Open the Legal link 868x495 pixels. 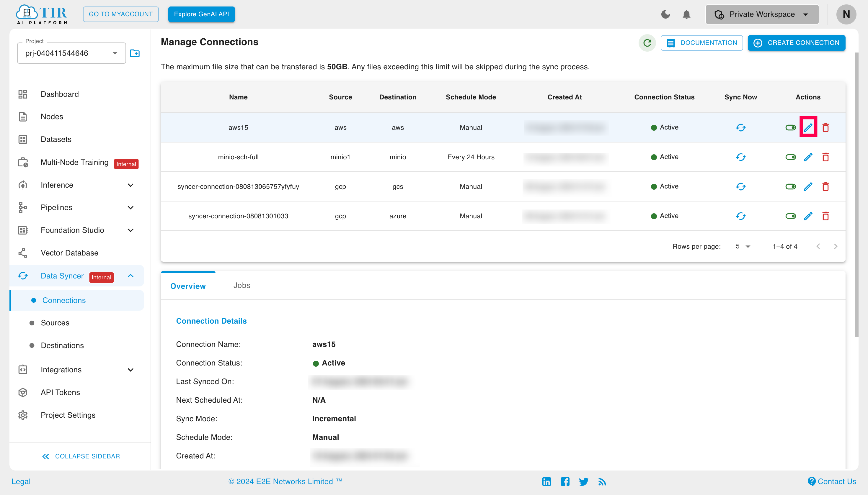pyautogui.click(x=21, y=481)
